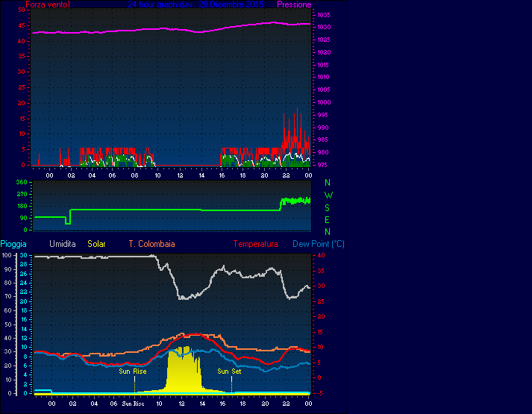
Task: Click the '1000' pressure axis value
Action: [323, 102]
